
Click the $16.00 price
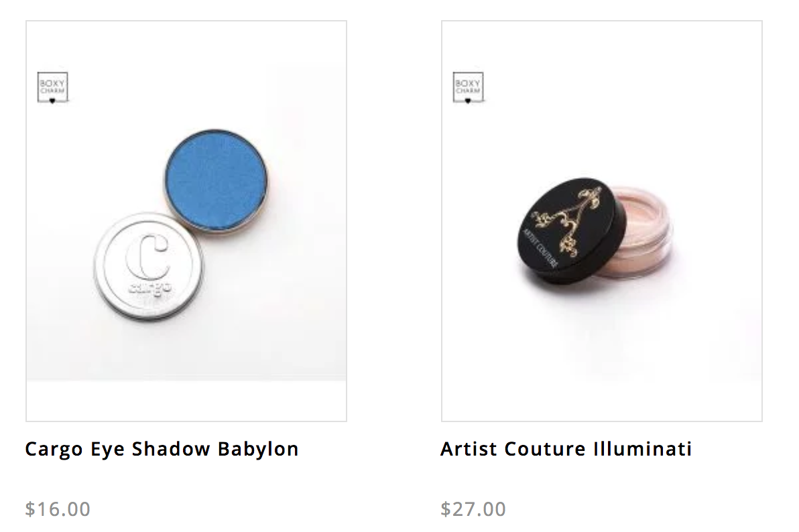pos(58,509)
